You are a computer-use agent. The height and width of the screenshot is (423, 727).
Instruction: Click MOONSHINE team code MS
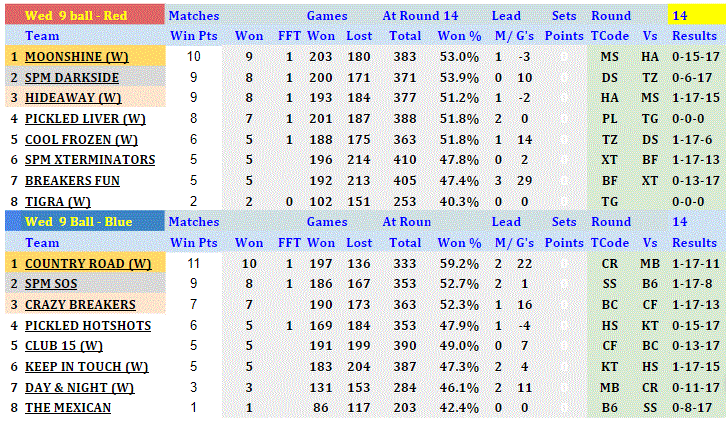click(x=610, y=57)
